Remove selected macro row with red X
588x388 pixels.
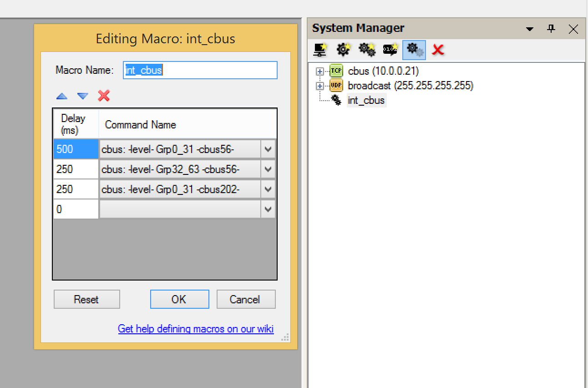tap(103, 96)
